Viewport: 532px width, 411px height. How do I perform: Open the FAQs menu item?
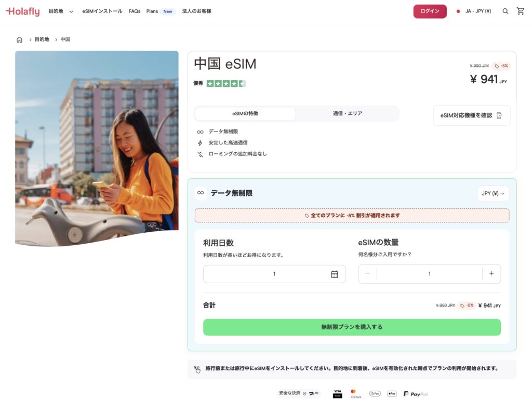[x=134, y=11]
